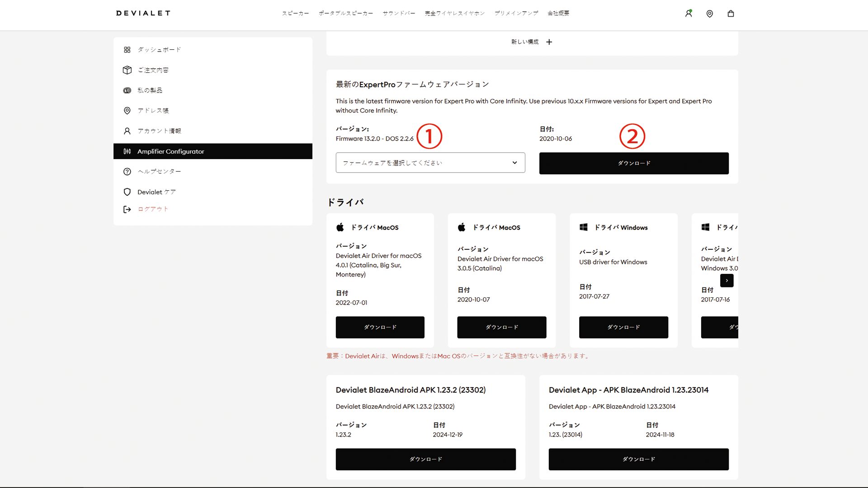Click the Devialet BlazeAndroid APK 1.23.2 (23302) title
The height and width of the screenshot is (488, 868).
pyautogui.click(x=410, y=390)
